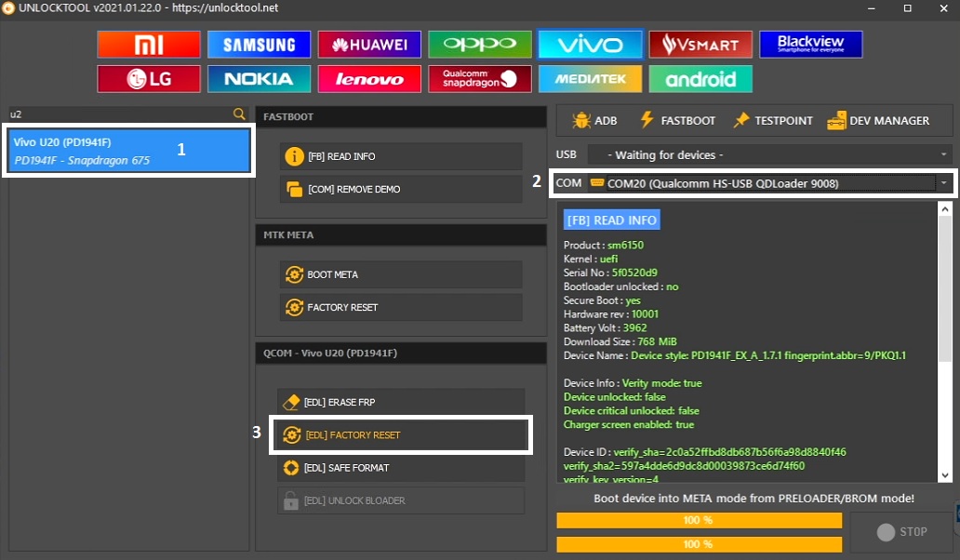Minimize the UnlockTool window
Screen dimensions: 960x560
(872, 8)
